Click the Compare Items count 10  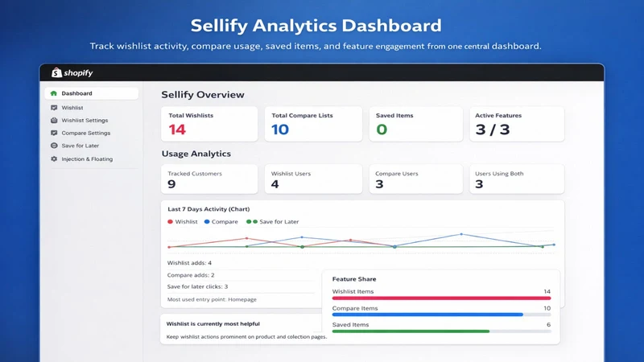click(547, 308)
